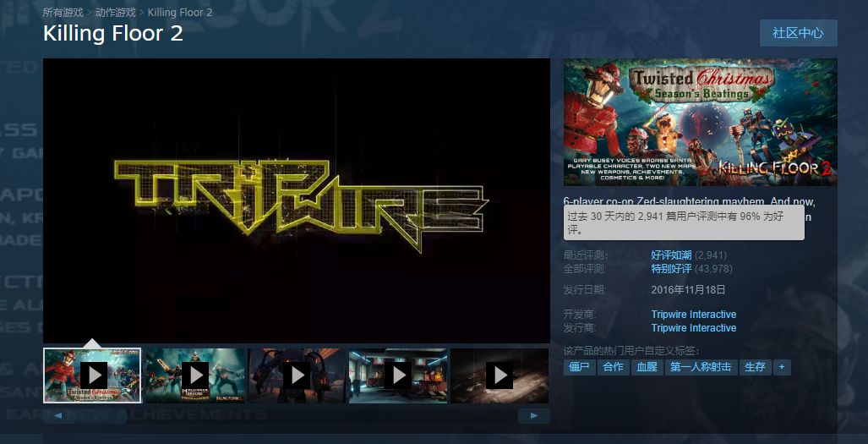
Task: Select the 僵尸 tag
Action: click(x=579, y=367)
